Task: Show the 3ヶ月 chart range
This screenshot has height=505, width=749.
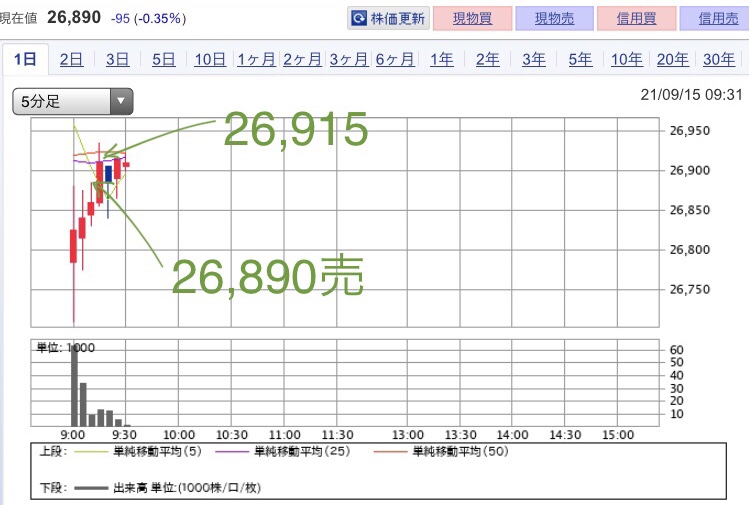Action: (348, 60)
